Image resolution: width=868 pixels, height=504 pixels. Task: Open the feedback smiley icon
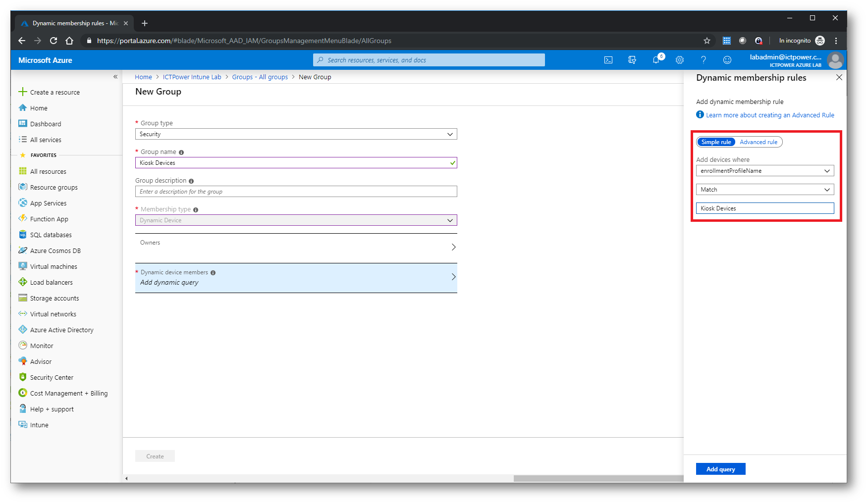tap(727, 60)
